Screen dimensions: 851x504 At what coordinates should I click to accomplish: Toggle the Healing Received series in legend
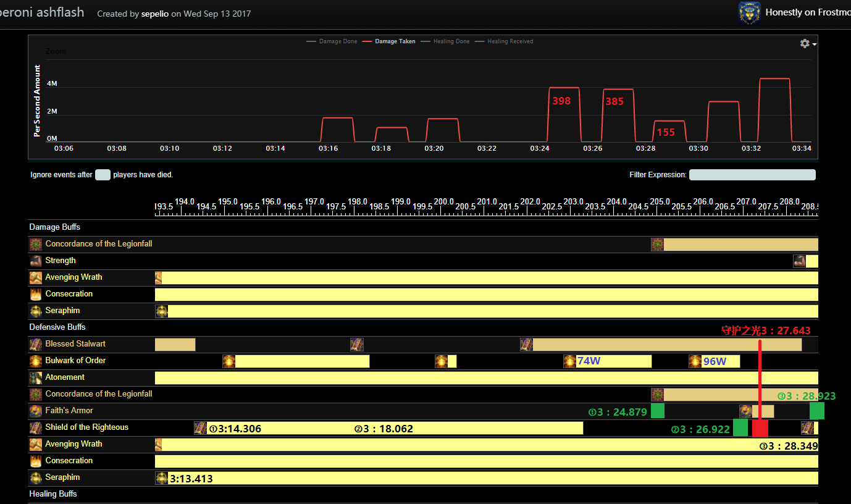pos(504,41)
